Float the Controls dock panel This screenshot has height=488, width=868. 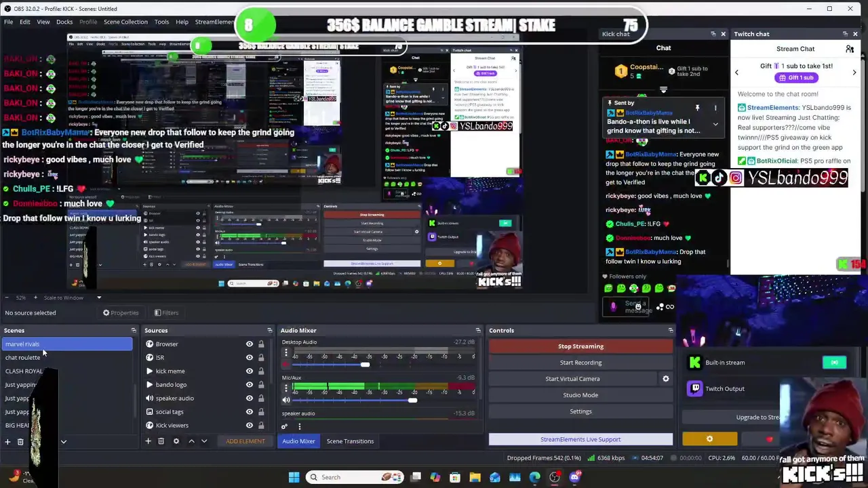tap(671, 331)
